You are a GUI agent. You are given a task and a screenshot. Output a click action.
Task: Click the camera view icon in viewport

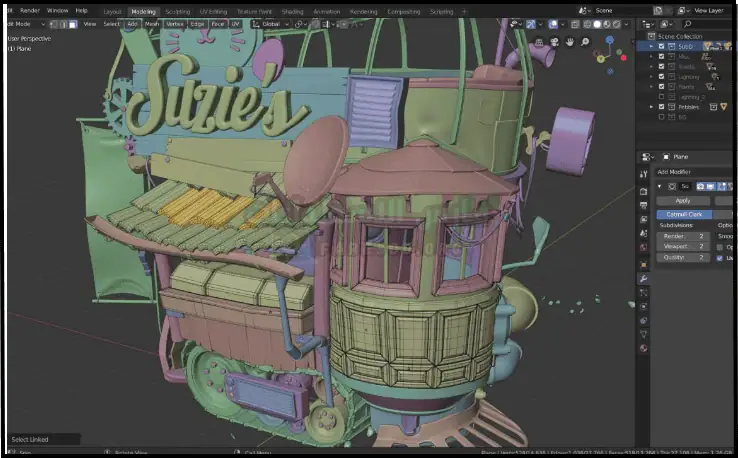pyautogui.click(x=553, y=42)
